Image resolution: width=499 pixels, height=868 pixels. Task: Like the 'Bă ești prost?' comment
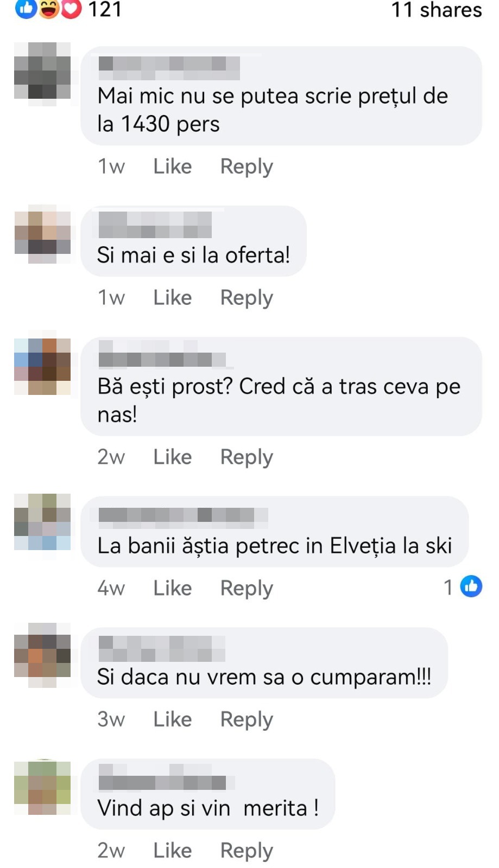click(x=172, y=457)
